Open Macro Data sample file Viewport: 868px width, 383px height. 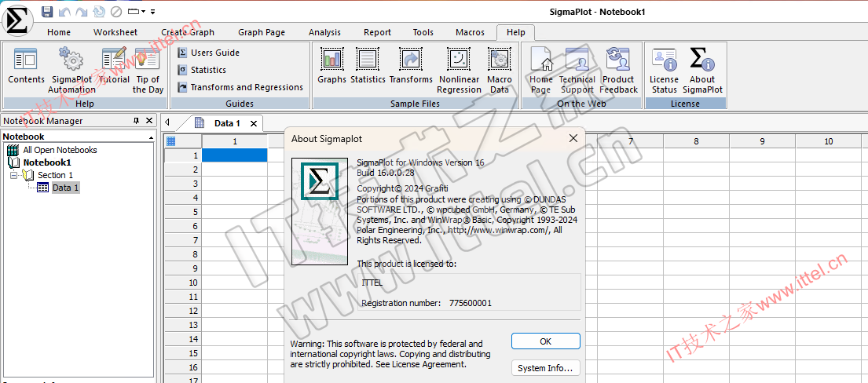[500, 71]
